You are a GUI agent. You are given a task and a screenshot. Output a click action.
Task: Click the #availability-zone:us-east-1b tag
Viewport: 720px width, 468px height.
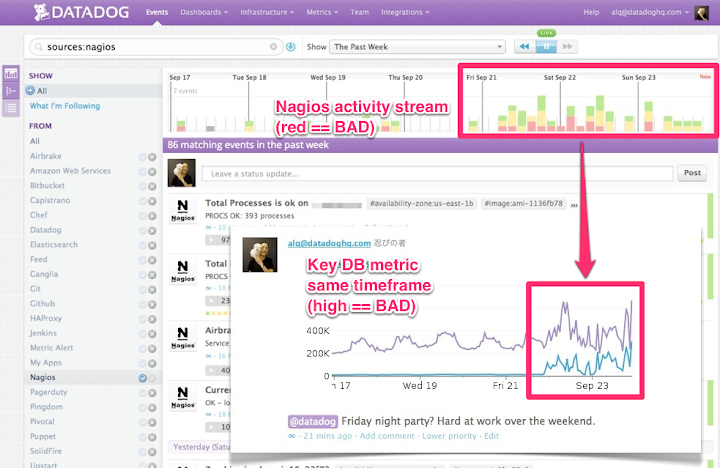click(422, 203)
